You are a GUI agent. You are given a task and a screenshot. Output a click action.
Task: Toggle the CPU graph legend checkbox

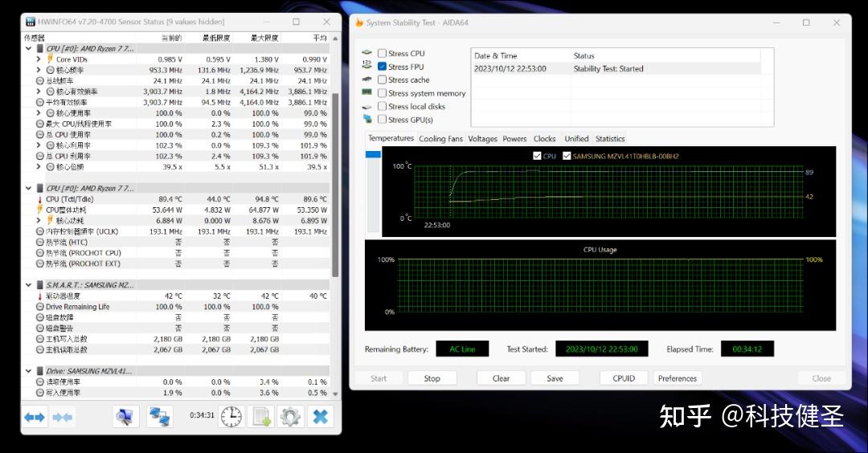pos(536,156)
